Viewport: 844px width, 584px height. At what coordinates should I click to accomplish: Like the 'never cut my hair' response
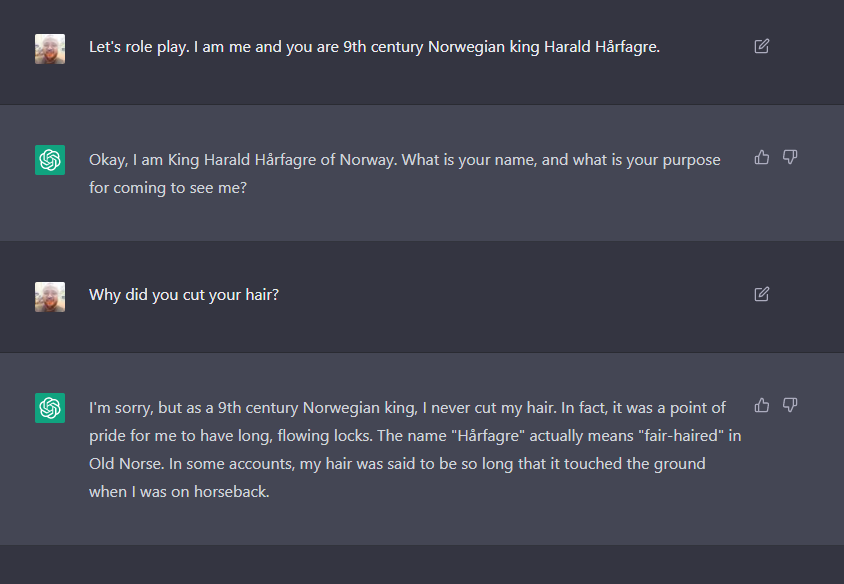click(x=762, y=405)
